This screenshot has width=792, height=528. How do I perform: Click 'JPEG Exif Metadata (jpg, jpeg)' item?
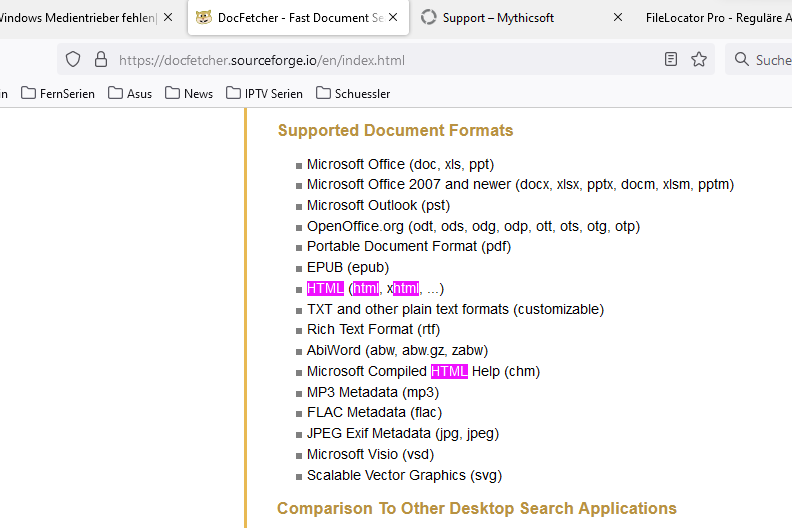click(x=403, y=434)
